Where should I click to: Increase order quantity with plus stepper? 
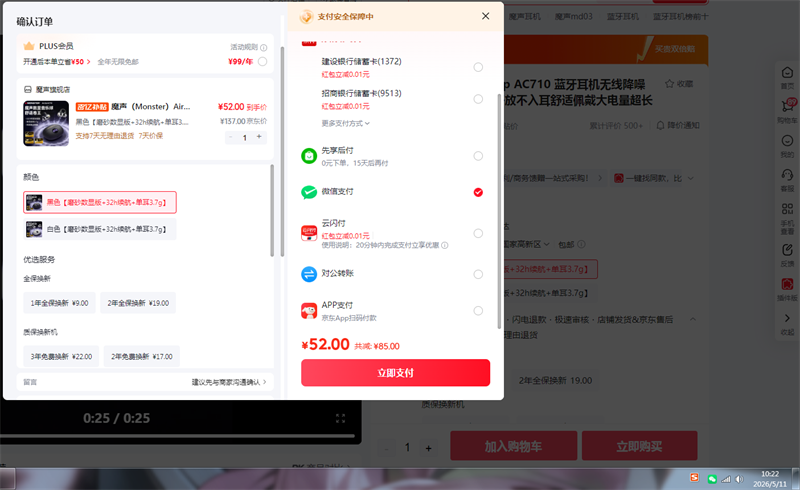pos(259,137)
